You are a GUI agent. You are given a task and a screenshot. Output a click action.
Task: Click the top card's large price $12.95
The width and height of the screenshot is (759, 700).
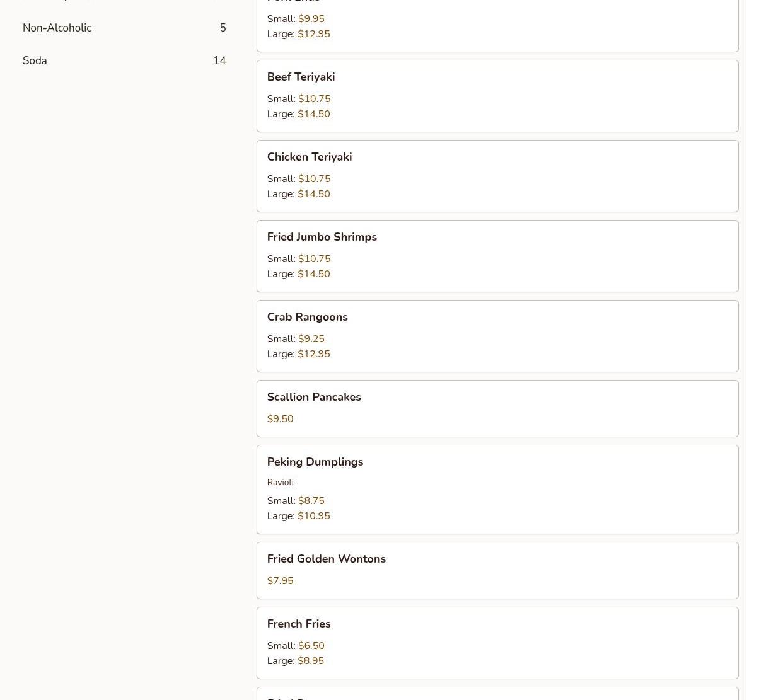(314, 34)
